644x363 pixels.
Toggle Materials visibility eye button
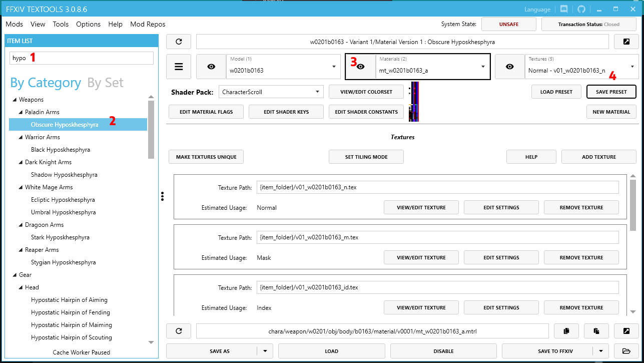pos(361,67)
